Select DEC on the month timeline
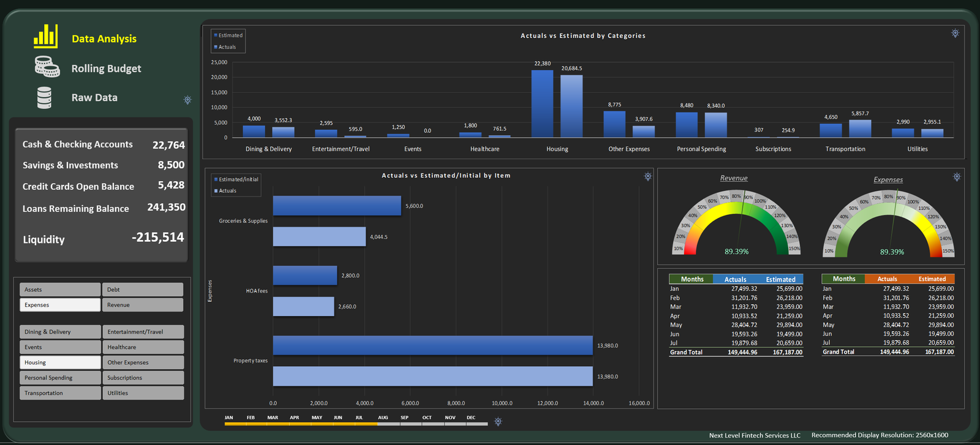 (471, 417)
